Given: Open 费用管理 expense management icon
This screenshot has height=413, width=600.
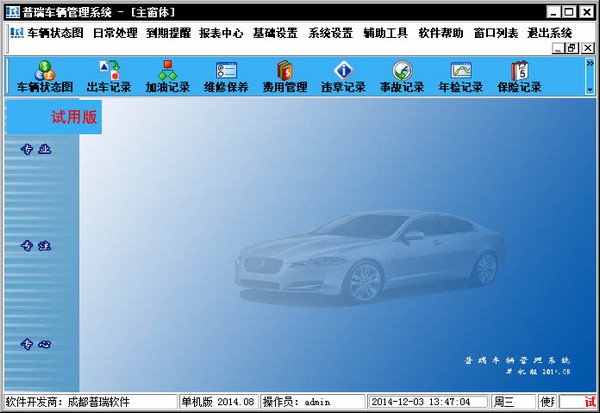Looking at the screenshot, I should pyautogui.click(x=284, y=77).
